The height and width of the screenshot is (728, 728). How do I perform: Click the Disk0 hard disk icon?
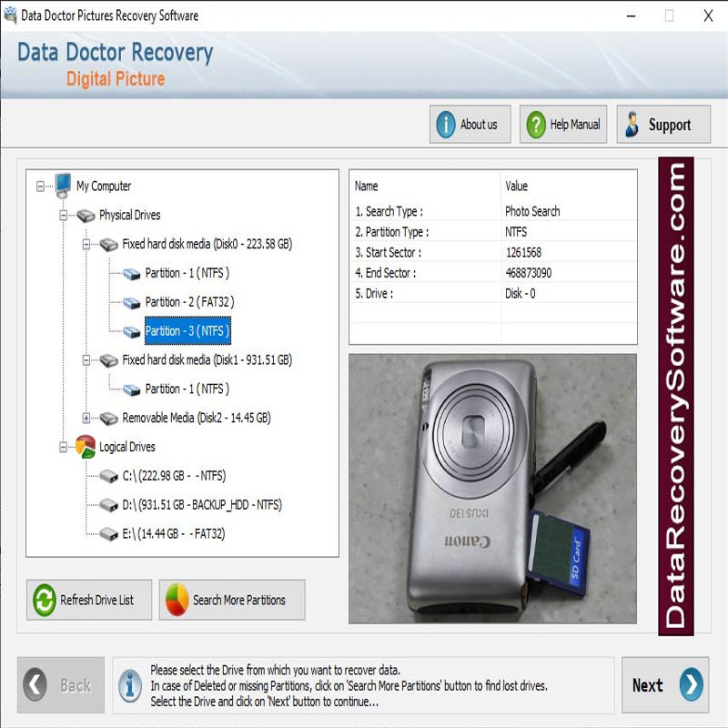coord(108,244)
